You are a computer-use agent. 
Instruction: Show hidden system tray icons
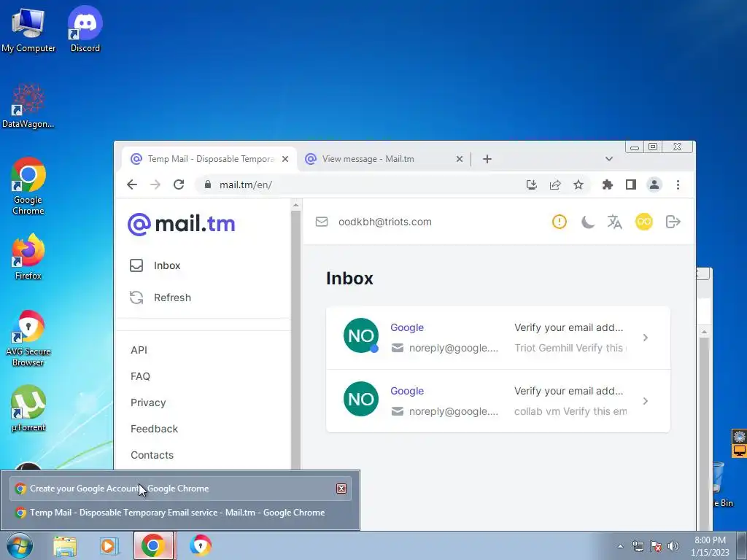pos(620,546)
